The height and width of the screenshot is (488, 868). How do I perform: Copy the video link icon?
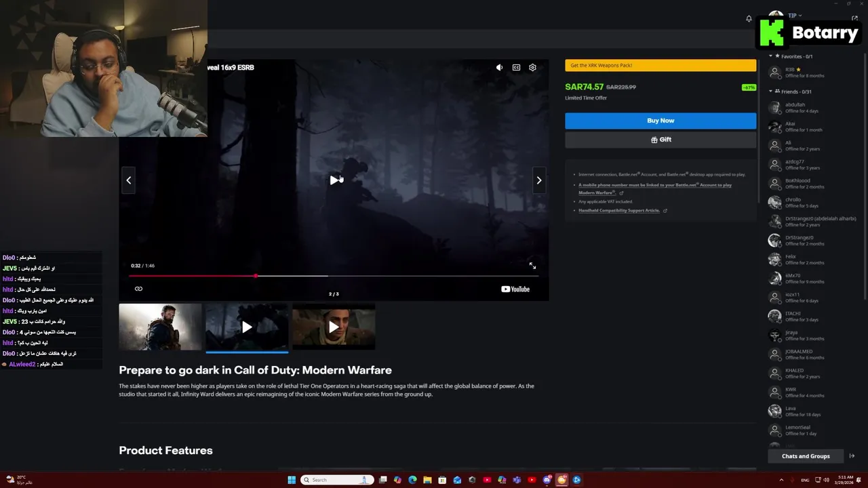[138, 289]
